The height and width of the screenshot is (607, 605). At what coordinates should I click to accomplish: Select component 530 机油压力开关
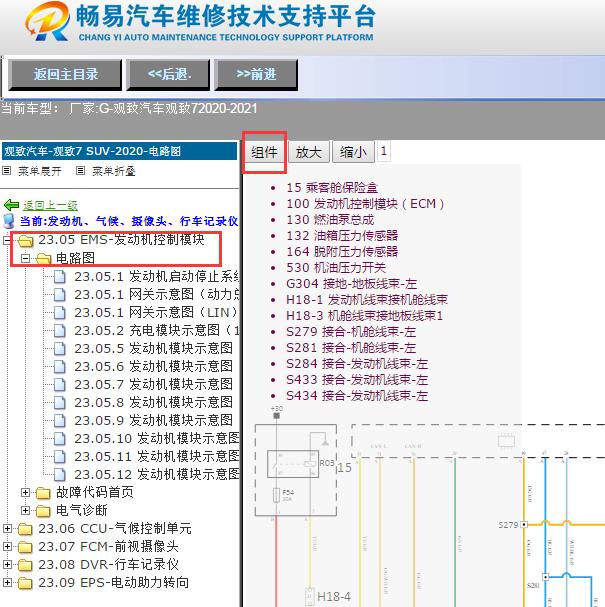(x=336, y=267)
